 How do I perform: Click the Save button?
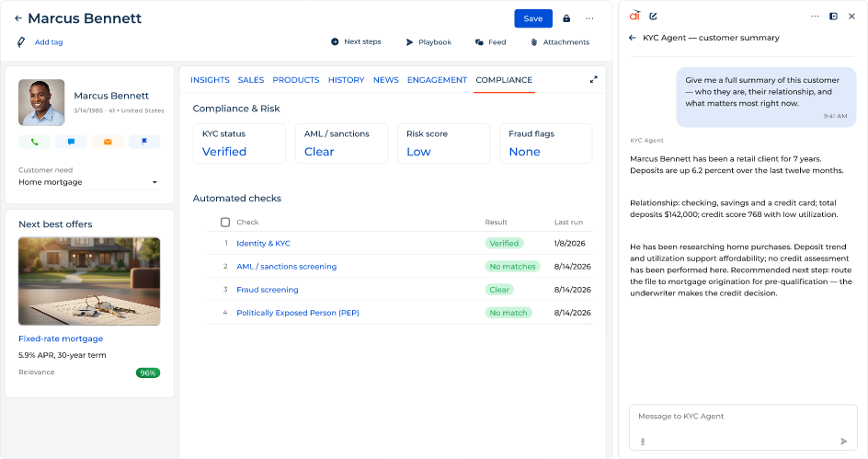click(x=533, y=18)
